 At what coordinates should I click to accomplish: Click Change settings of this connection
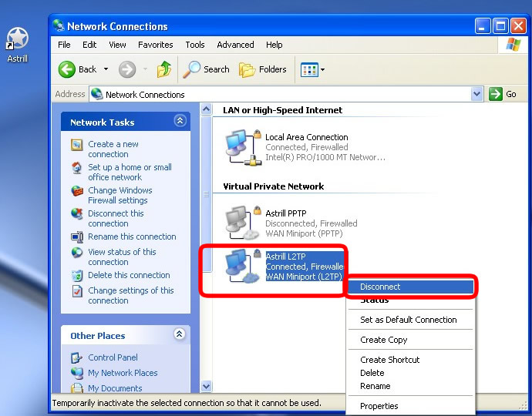pyautogui.click(x=130, y=295)
